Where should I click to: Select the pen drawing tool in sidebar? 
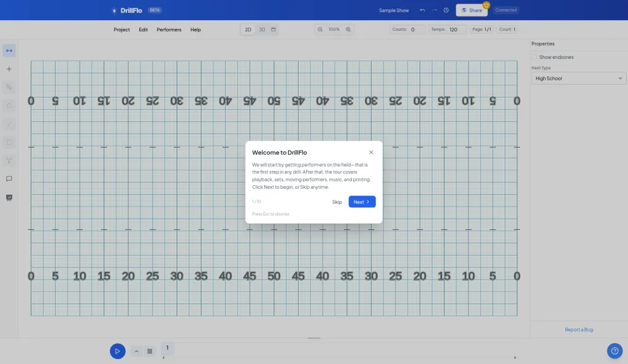point(9,87)
